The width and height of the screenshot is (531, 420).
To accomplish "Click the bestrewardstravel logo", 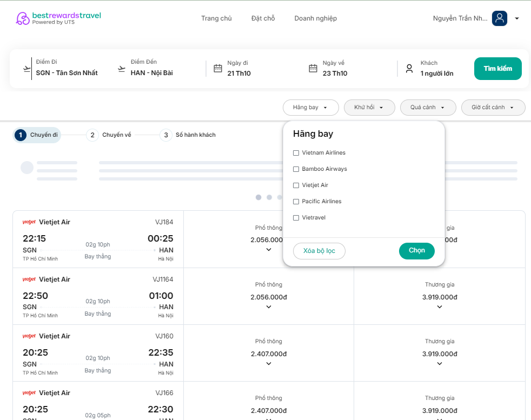I will (x=58, y=18).
